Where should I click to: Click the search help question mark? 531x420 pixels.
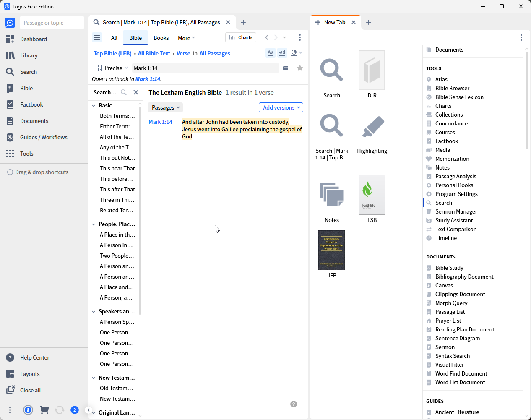294,404
